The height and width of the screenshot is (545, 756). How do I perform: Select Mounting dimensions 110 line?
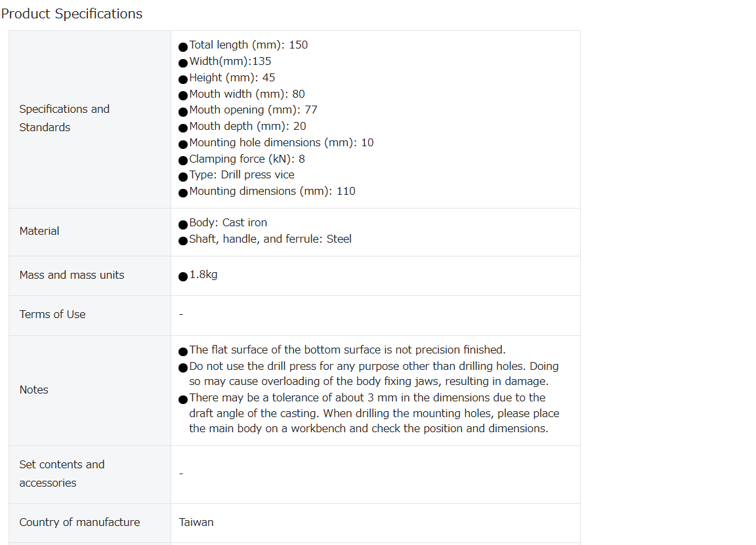[x=272, y=192]
